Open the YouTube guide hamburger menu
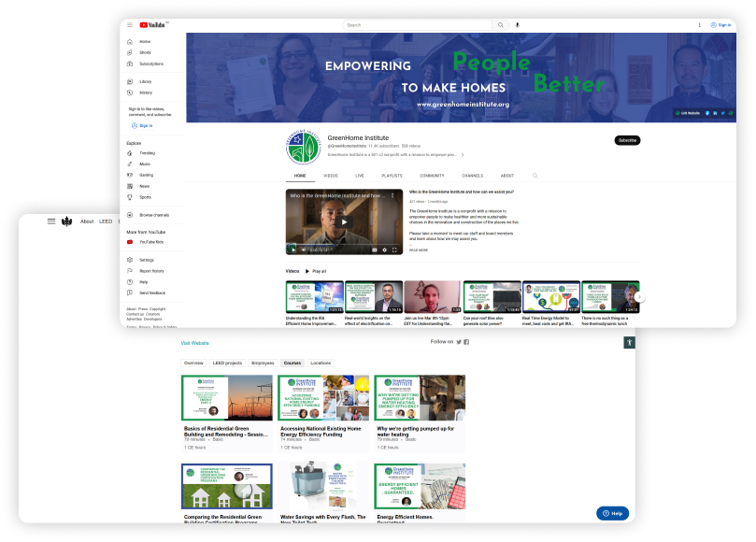The width and height of the screenshot is (756, 542). coord(130,25)
